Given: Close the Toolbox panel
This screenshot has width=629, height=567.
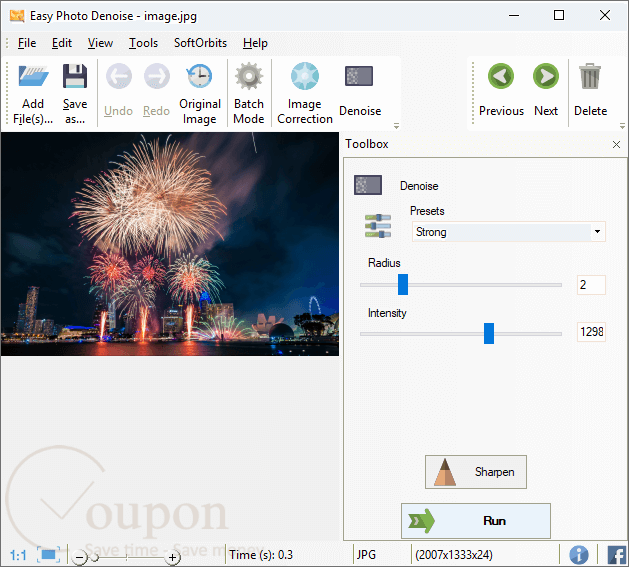Looking at the screenshot, I should coord(617,144).
